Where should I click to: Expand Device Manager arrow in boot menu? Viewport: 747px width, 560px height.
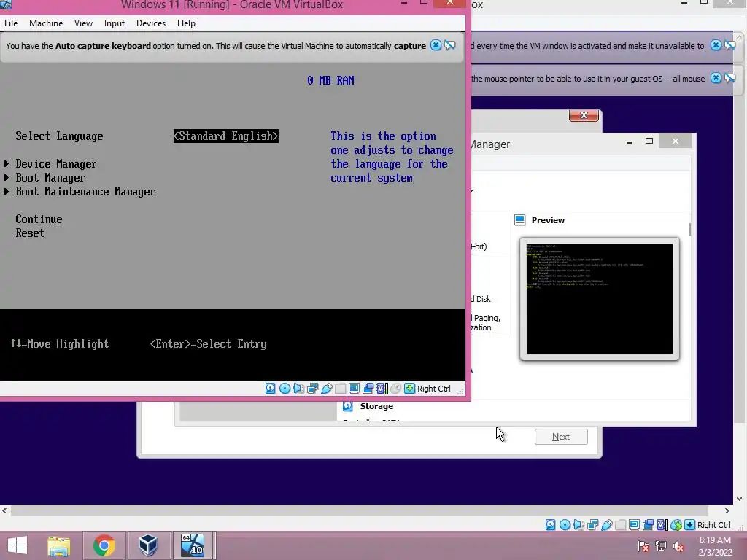coord(7,164)
